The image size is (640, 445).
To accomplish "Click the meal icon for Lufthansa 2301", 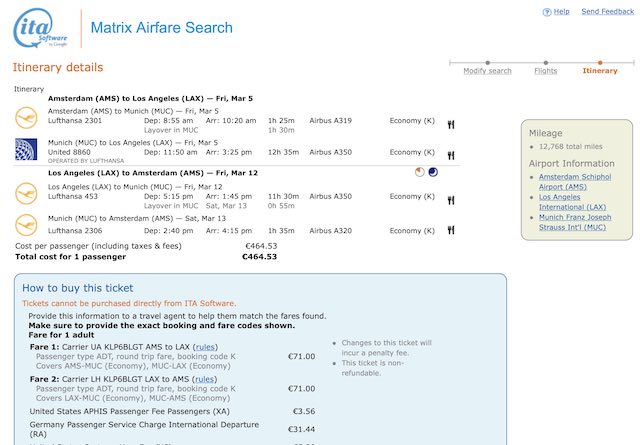I will pos(451,125).
